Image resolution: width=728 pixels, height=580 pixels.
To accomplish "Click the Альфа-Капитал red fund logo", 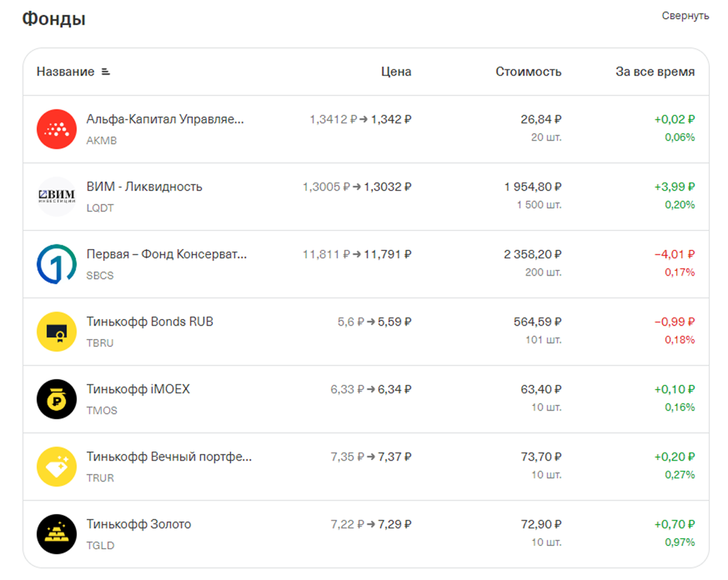I will coord(57,129).
